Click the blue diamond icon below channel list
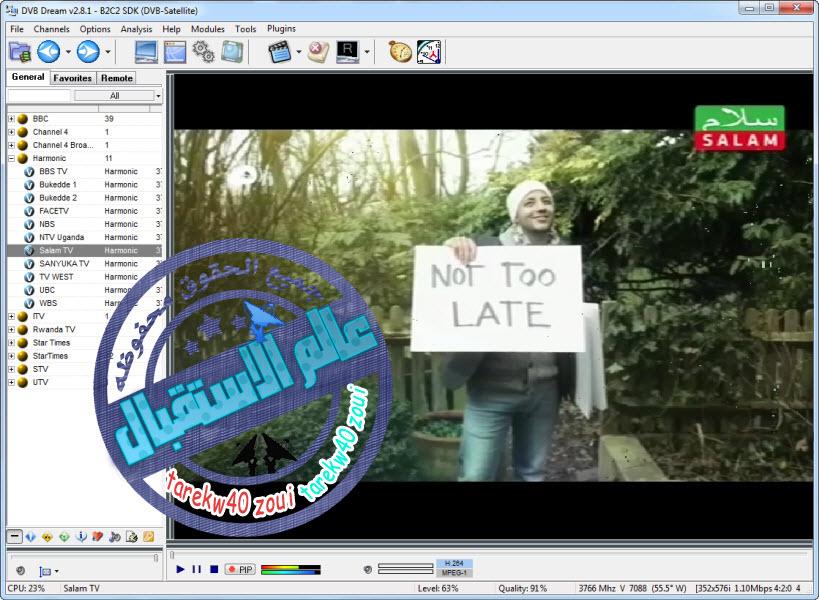819x600 pixels. pos(31,537)
